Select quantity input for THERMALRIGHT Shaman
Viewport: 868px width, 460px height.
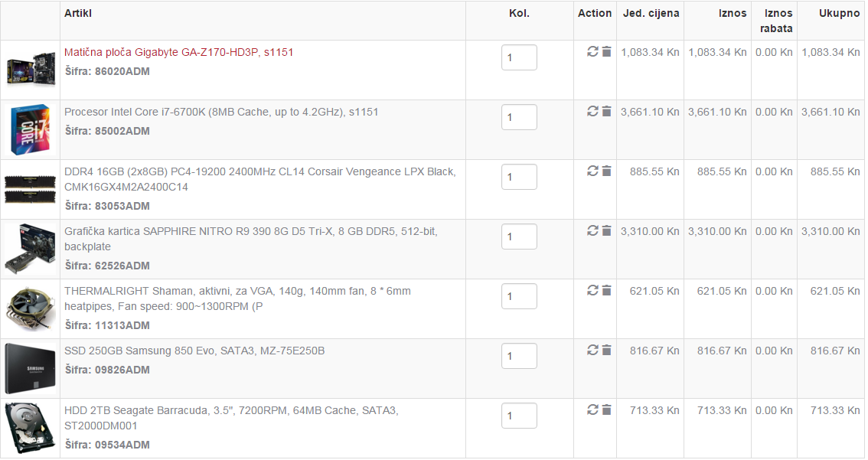click(519, 296)
